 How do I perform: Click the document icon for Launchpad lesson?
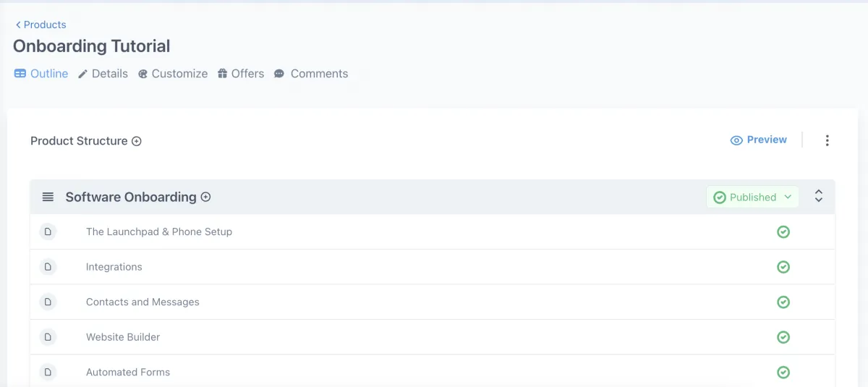click(48, 231)
